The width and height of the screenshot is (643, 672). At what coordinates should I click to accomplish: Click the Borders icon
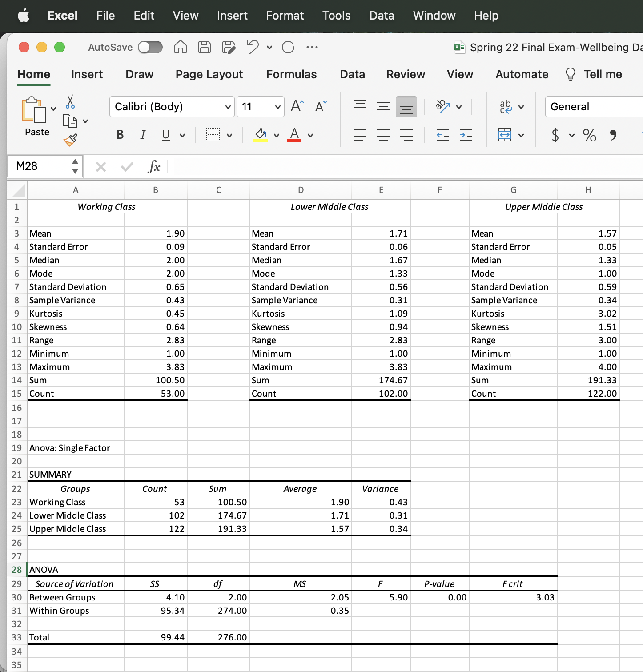click(x=213, y=135)
